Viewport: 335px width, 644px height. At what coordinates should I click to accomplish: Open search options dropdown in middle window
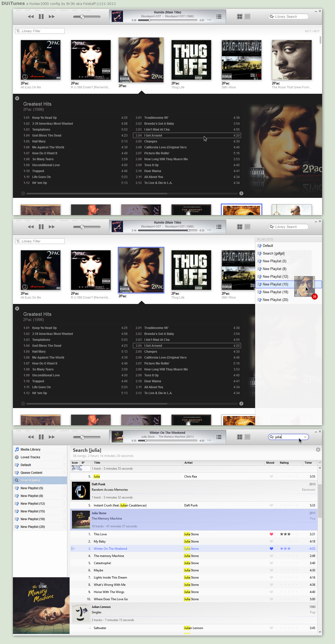coord(272,227)
